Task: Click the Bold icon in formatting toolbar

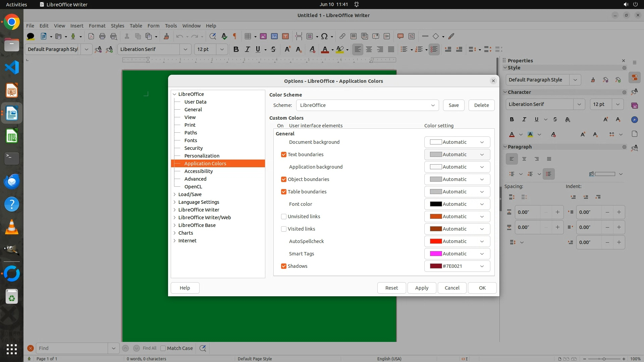Action: [x=236, y=49]
